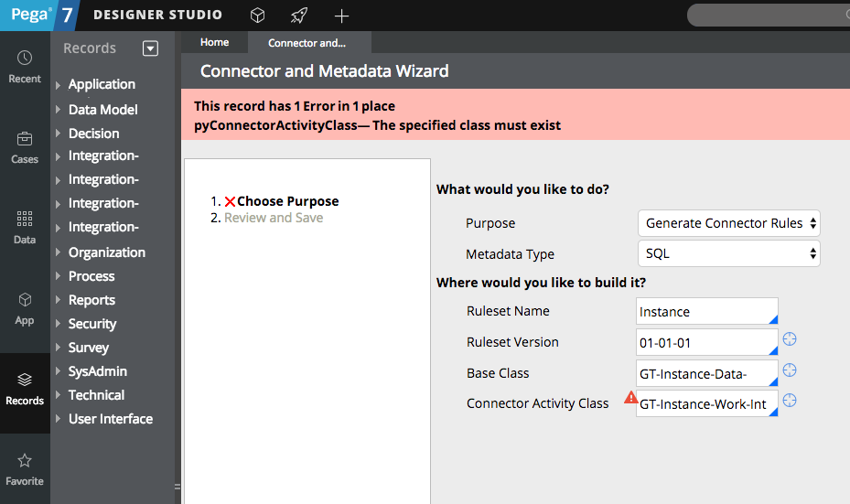Open Favorite explorer in sidebar
The image size is (850, 504).
click(25, 470)
